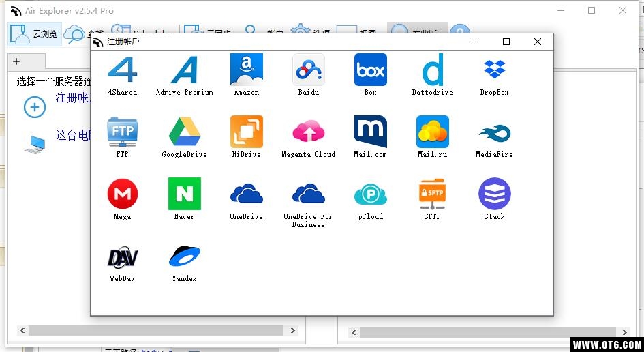Screen dimensions: 644x352
Task: Minimize the 注册帐户 dialog
Action: 476,42
